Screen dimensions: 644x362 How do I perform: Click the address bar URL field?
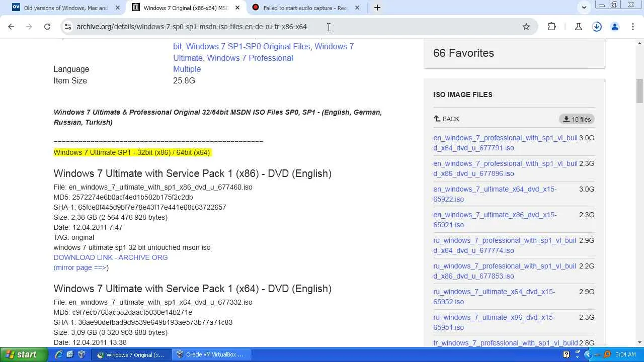(297, 27)
